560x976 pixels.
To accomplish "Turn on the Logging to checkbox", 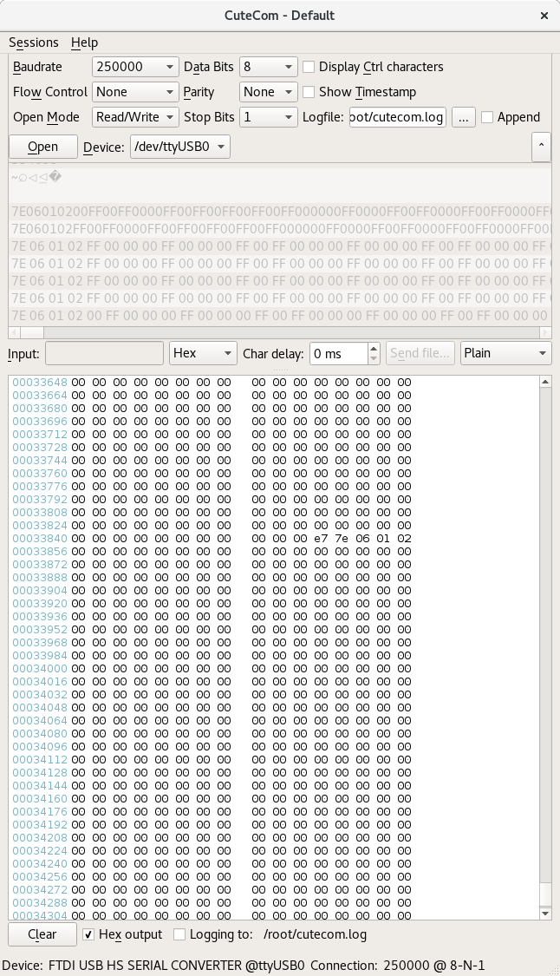I will tap(179, 934).
